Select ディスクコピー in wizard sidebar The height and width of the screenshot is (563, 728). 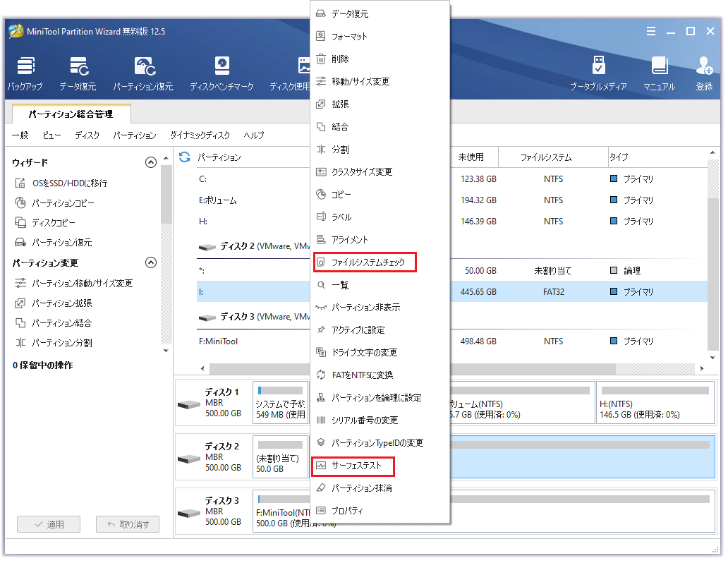coord(45,223)
